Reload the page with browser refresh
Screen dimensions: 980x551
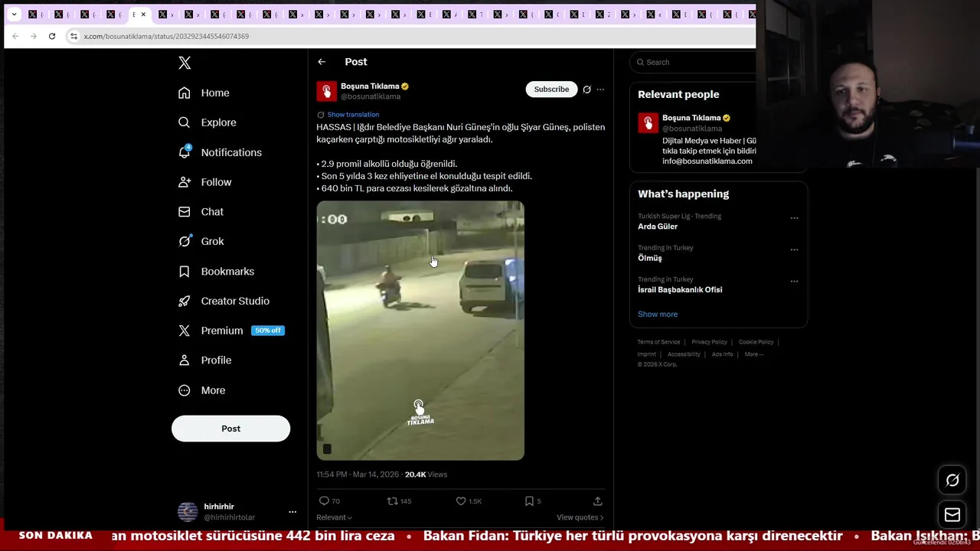click(x=52, y=36)
